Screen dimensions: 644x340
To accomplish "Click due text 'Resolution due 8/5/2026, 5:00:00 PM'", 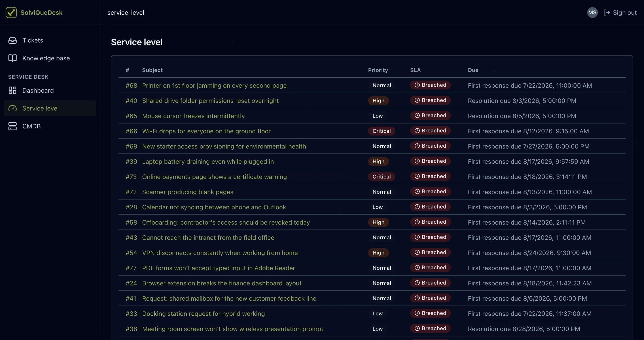I will [522, 116].
